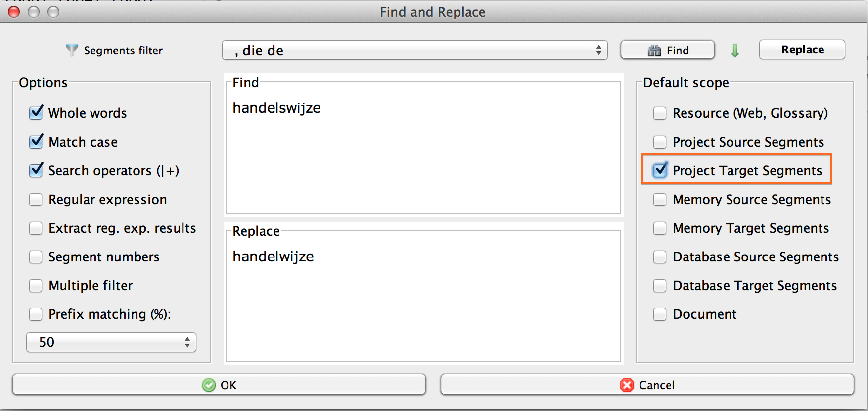This screenshot has height=411, width=868.
Task: Enable the Regular expression checkbox
Action: (36, 200)
